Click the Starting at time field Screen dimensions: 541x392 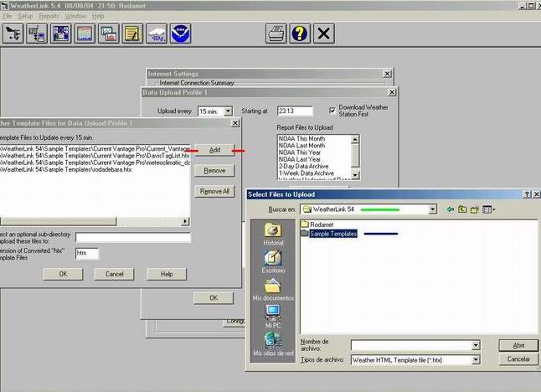point(295,111)
